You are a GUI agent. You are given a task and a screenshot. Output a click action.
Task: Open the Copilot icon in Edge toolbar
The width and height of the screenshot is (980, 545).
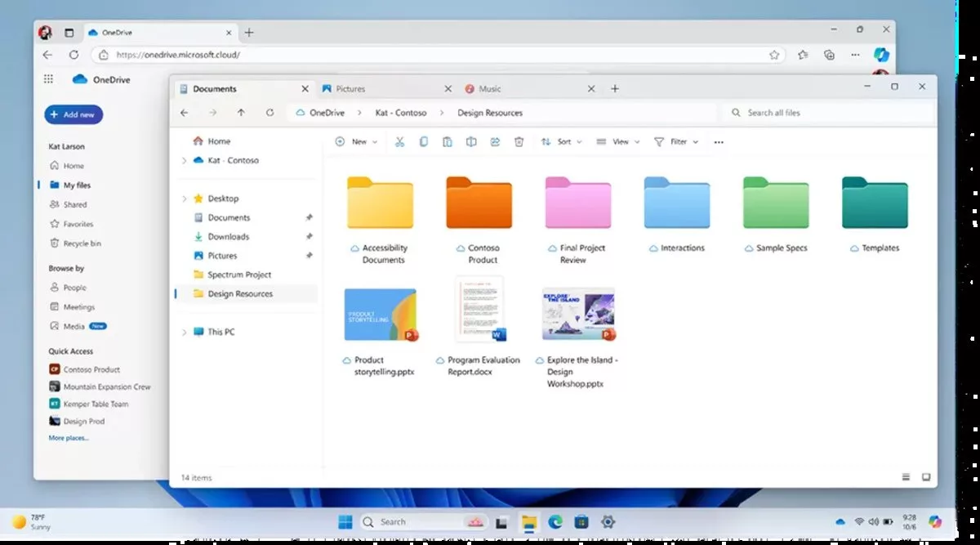(x=881, y=55)
